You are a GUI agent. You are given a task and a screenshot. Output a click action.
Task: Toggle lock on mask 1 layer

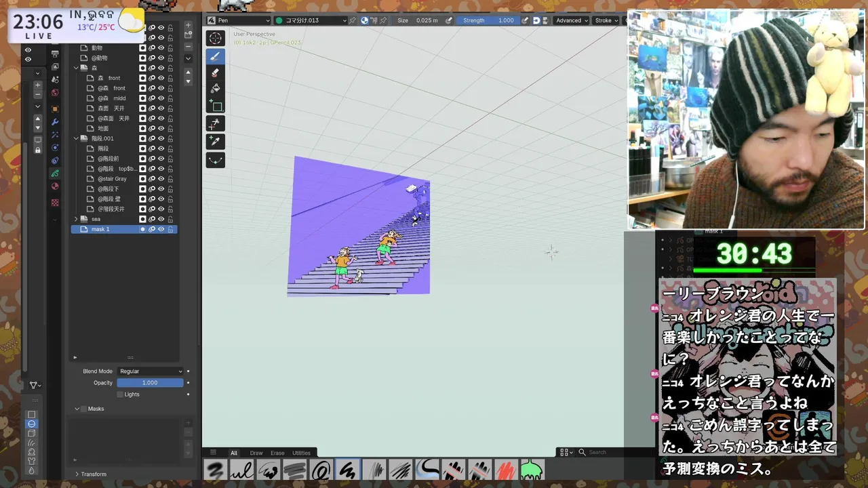point(170,229)
